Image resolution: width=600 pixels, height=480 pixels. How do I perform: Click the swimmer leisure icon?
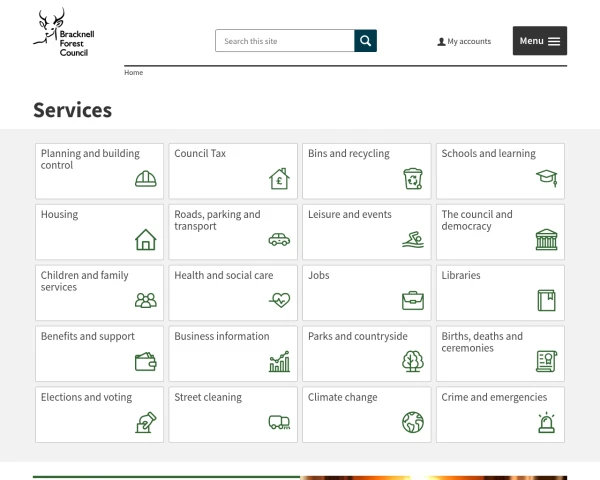point(413,240)
